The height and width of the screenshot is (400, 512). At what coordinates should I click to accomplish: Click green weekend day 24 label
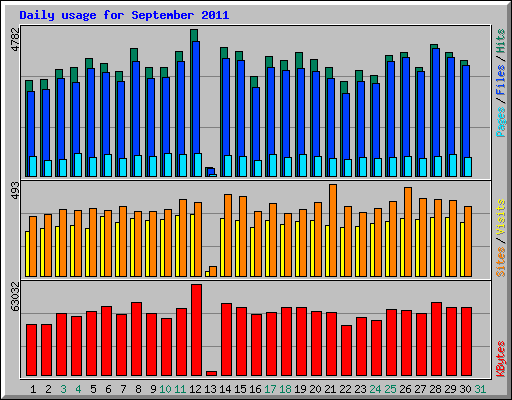point(375,389)
